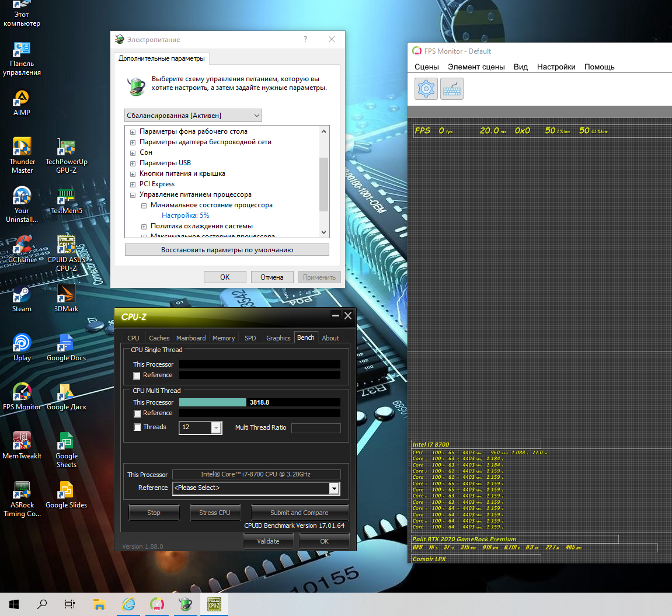Open ASRock Timing Configurator shortcut
The image size is (672, 616).
[x=22, y=490]
